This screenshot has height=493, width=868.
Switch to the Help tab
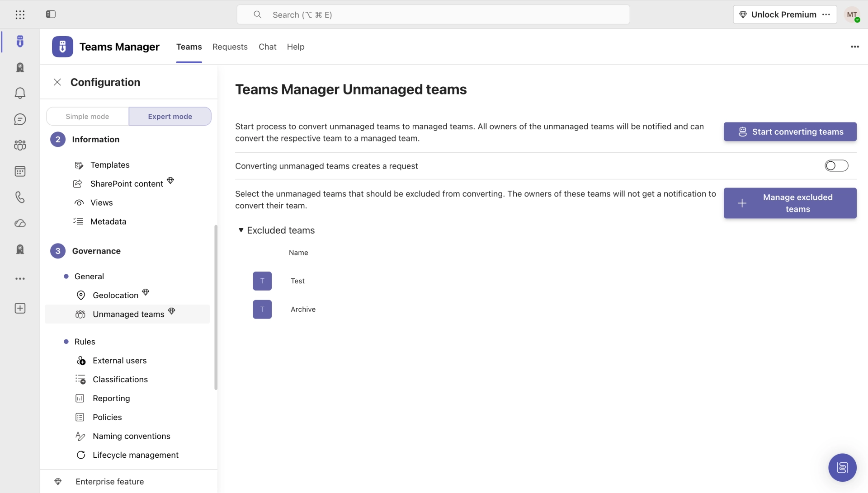pos(296,47)
